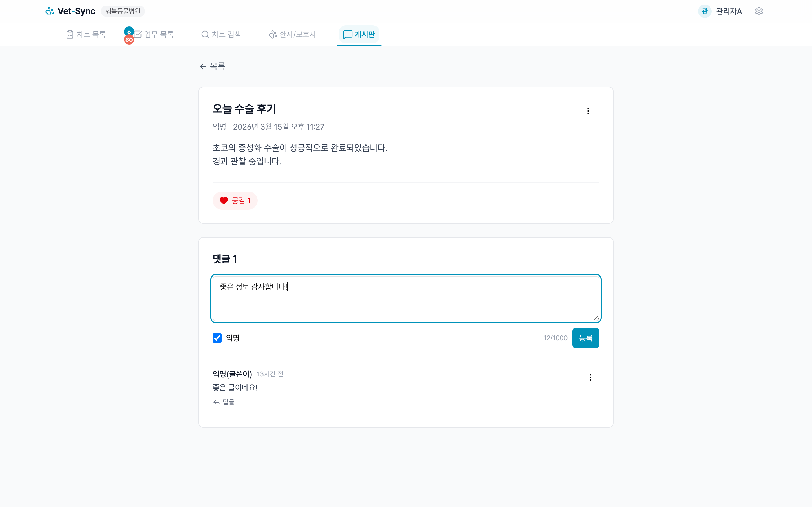Open settings via the gear icon
Screen dimensions: 812x507
[x=759, y=11]
